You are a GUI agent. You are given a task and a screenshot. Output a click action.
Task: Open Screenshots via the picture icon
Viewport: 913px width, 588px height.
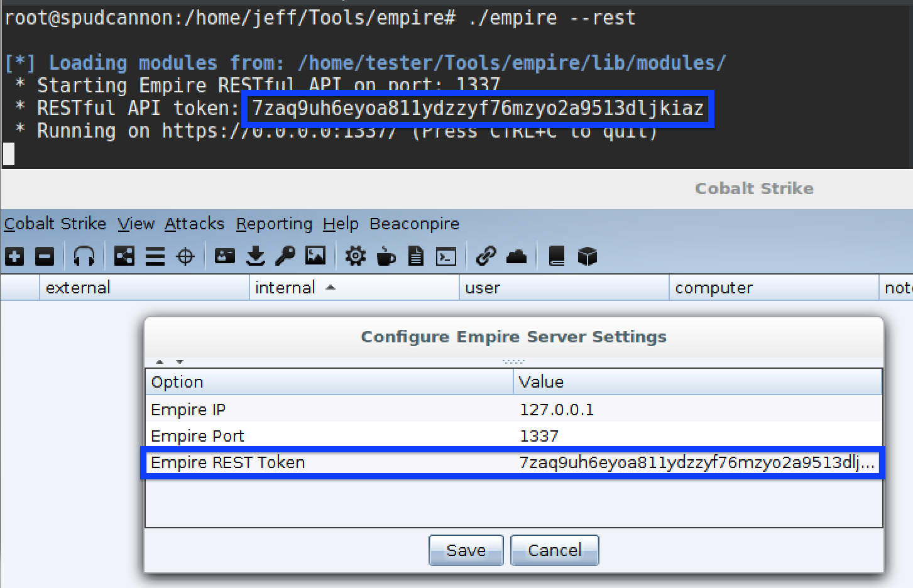pyautogui.click(x=315, y=256)
